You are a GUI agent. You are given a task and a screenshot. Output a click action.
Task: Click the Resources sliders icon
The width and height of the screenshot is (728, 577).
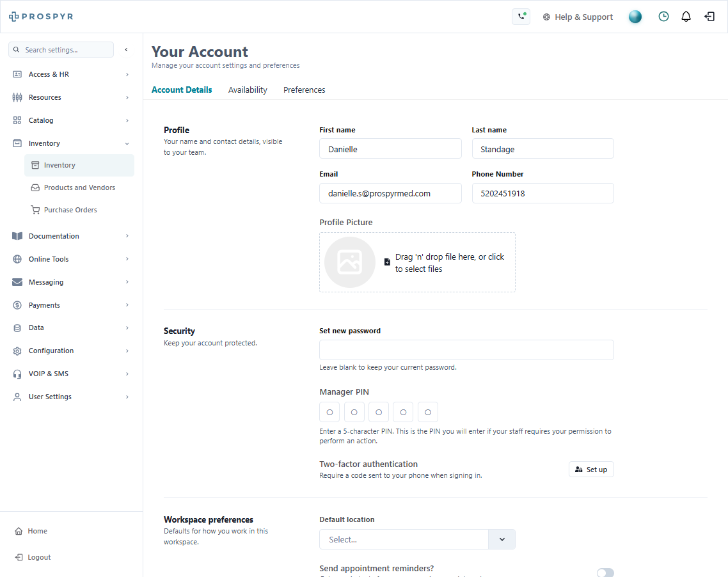pos(17,97)
